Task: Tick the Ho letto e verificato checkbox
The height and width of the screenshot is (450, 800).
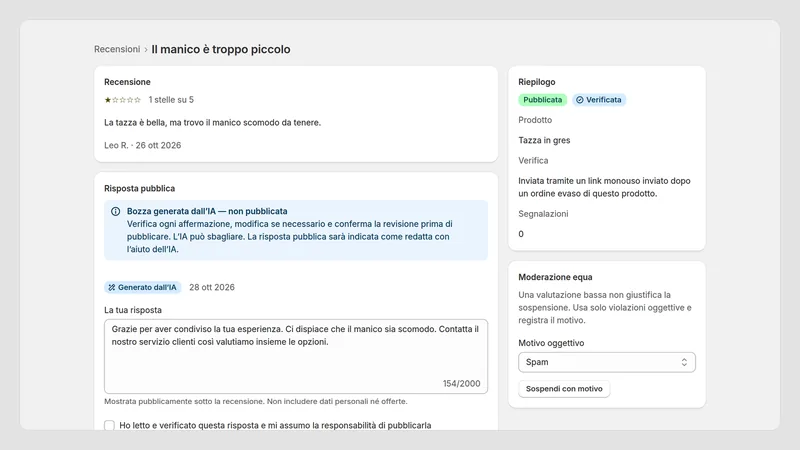Action: coord(109,425)
